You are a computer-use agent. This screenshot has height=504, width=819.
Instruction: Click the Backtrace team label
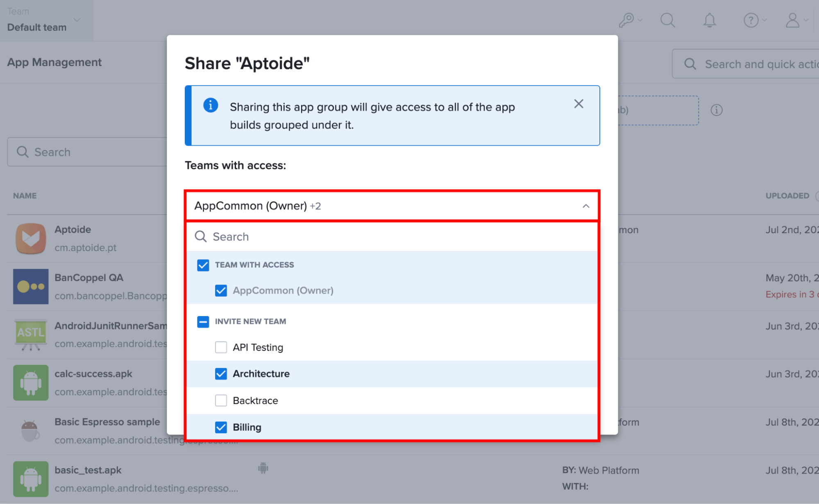(x=255, y=400)
